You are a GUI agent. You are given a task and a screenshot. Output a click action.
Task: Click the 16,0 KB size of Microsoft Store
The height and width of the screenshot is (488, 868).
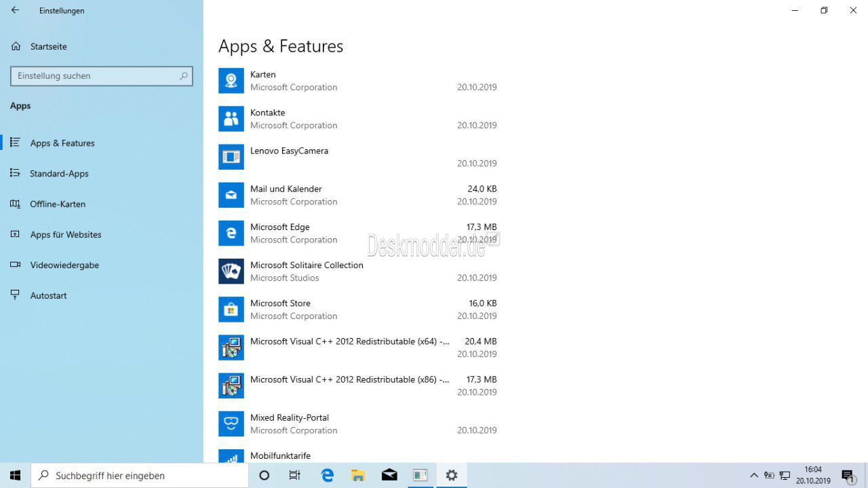(x=482, y=303)
